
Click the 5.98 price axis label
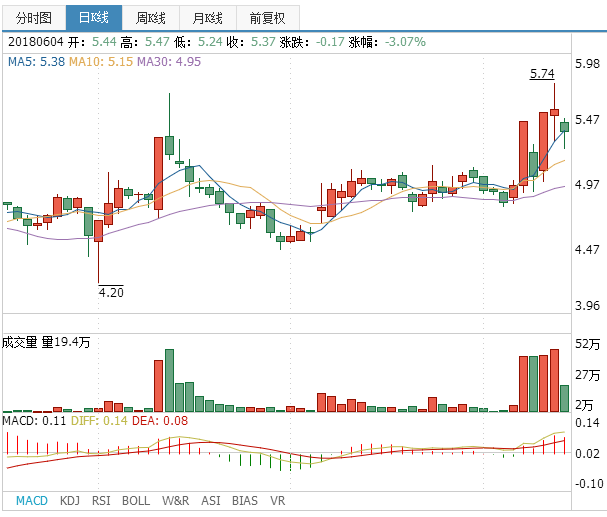pos(587,63)
